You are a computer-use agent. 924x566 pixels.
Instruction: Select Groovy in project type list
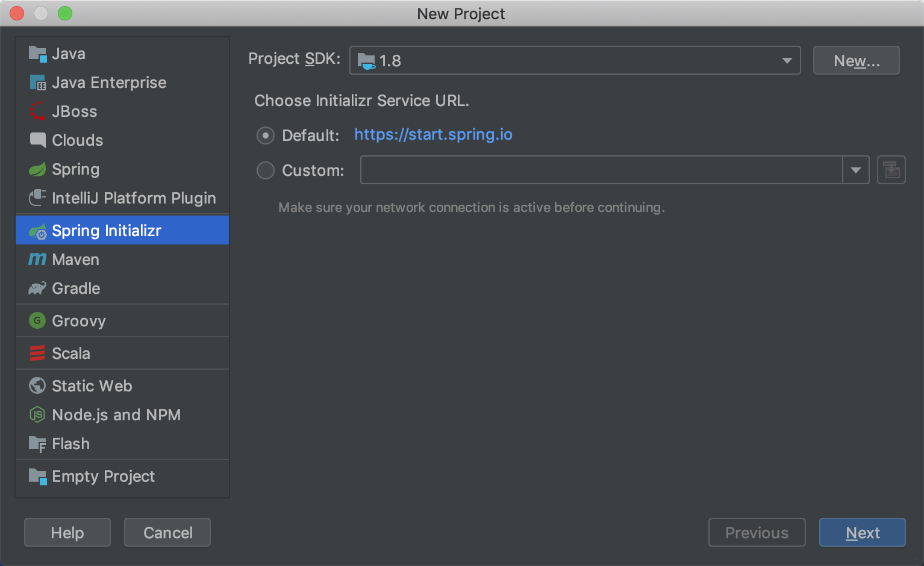click(122, 321)
